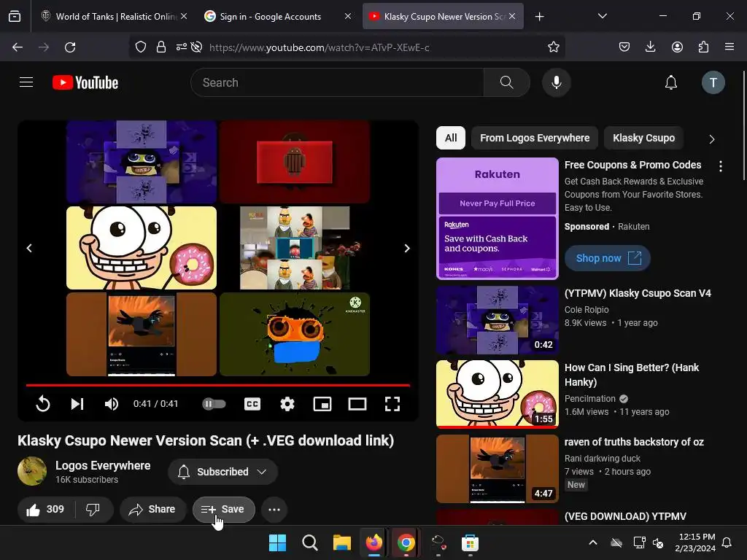
Task: Skip to next video
Action: tap(77, 404)
